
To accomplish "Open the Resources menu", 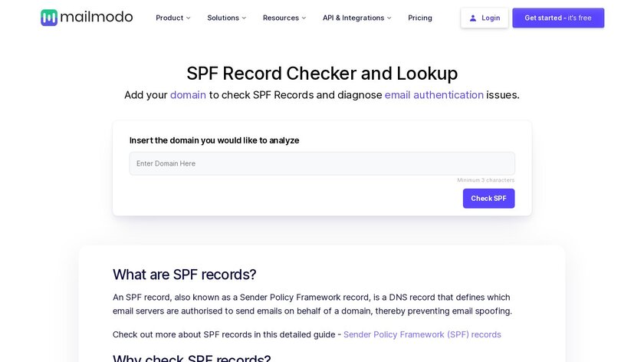I will point(284,18).
